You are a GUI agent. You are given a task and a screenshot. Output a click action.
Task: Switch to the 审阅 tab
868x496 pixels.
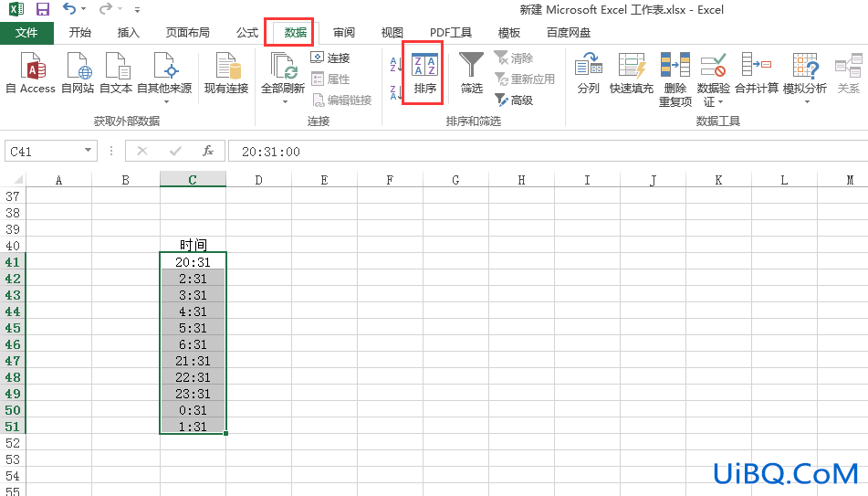pyautogui.click(x=344, y=33)
